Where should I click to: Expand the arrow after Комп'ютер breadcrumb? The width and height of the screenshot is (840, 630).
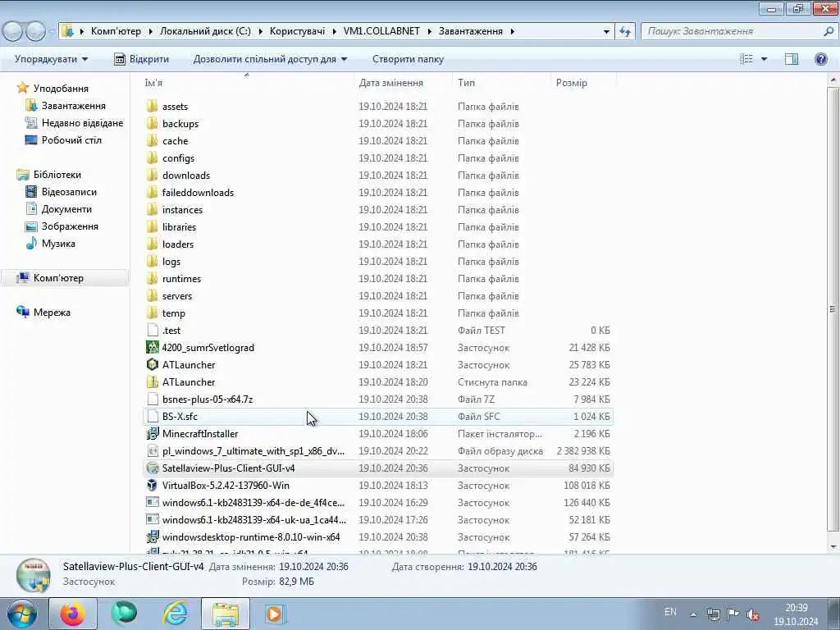tap(151, 31)
